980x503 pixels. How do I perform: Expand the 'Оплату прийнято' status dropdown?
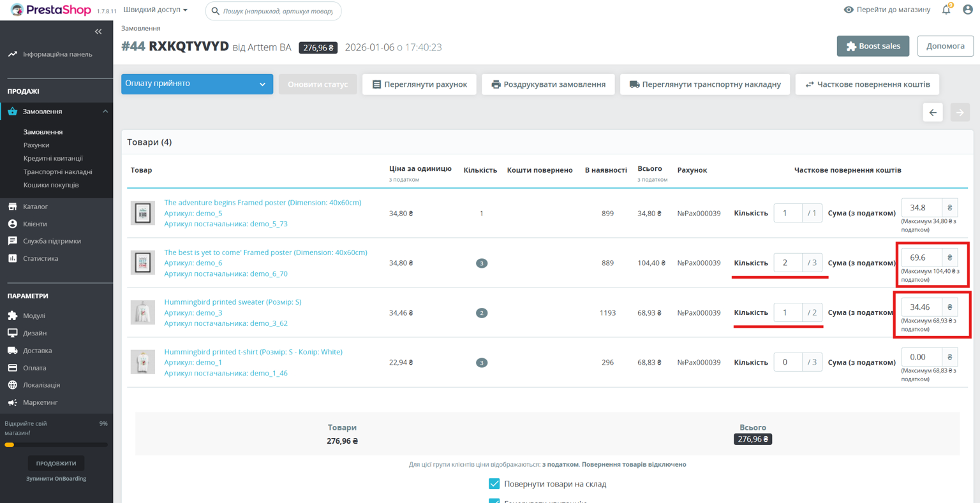pos(197,84)
